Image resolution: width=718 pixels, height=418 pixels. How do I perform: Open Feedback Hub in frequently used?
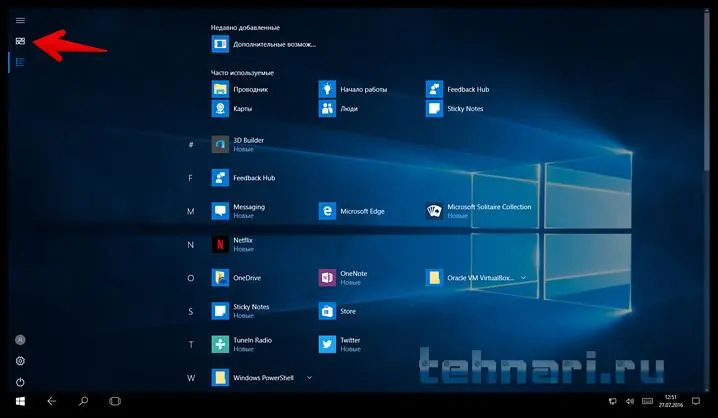[457, 89]
